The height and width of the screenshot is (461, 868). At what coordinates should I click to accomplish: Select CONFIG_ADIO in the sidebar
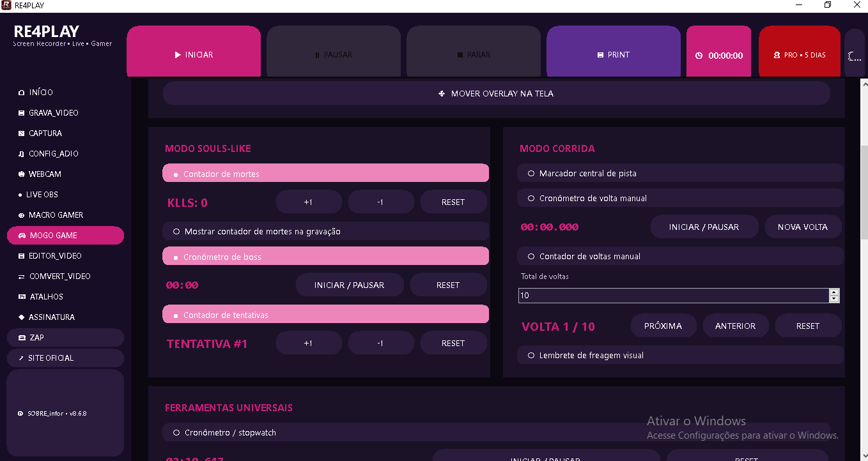[65, 154]
